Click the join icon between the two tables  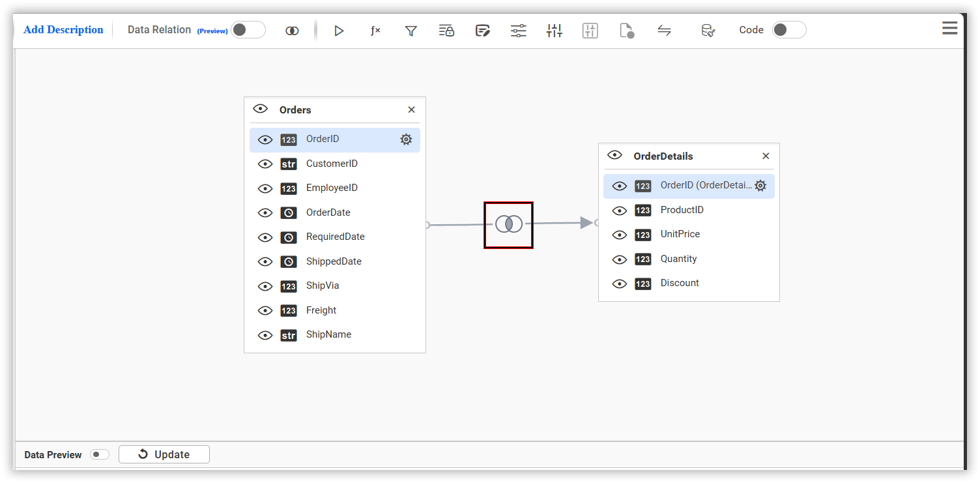click(x=509, y=225)
